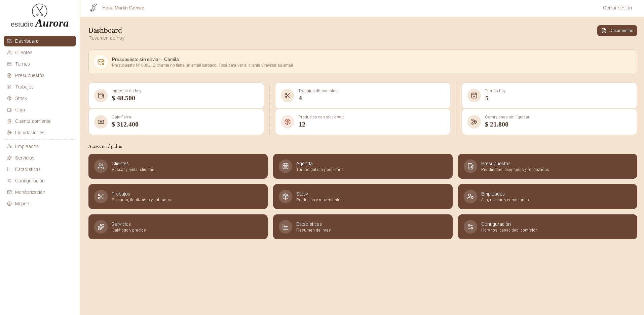Click the Cuenta corriente bank icon

[9, 121]
